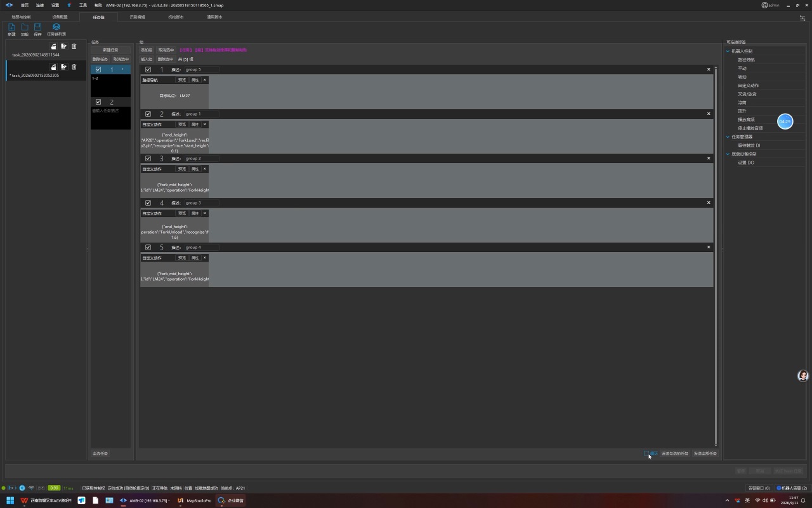Click edit icon for task_20260902145911544
Image resolution: width=812 pixels, height=508 pixels.
tap(63, 46)
